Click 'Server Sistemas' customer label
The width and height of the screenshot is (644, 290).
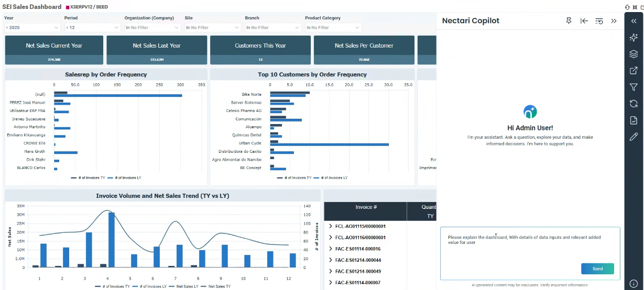coord(246,103)
